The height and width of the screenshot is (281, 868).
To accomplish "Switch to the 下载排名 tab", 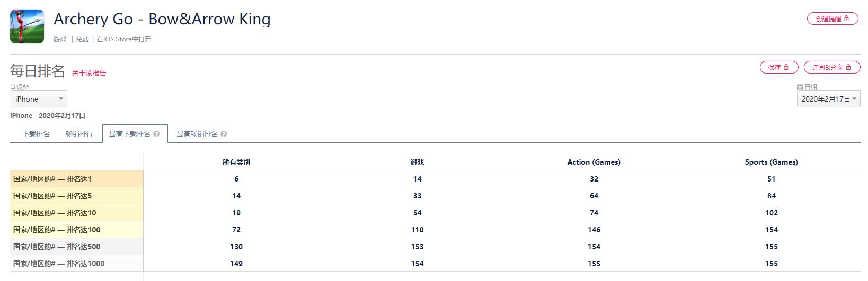I will click(36, 134).
